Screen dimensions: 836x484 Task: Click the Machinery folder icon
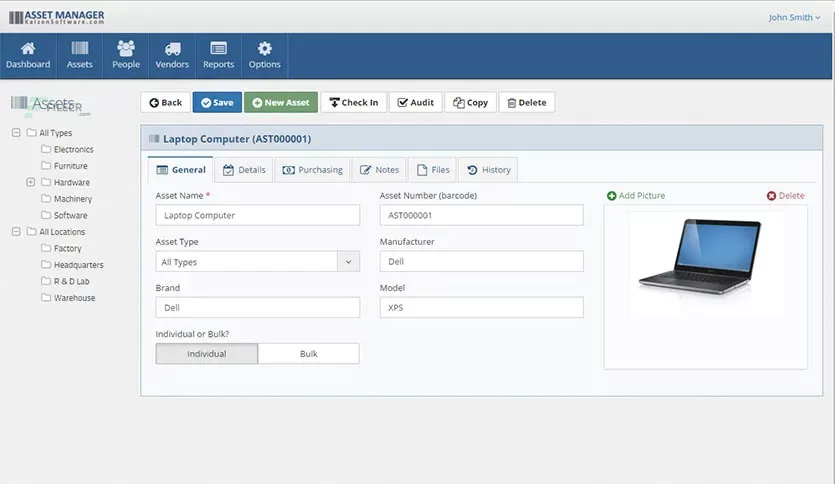(x=46, y=198)
